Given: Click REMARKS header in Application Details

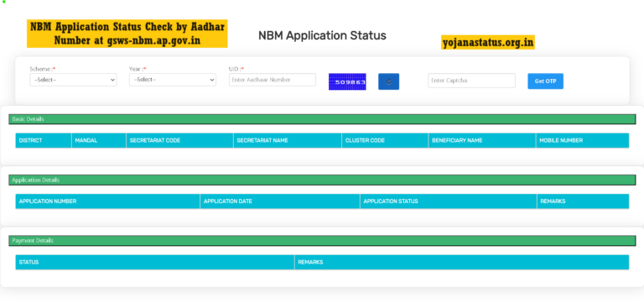Looking at the screenshot, I should point(583,201).
